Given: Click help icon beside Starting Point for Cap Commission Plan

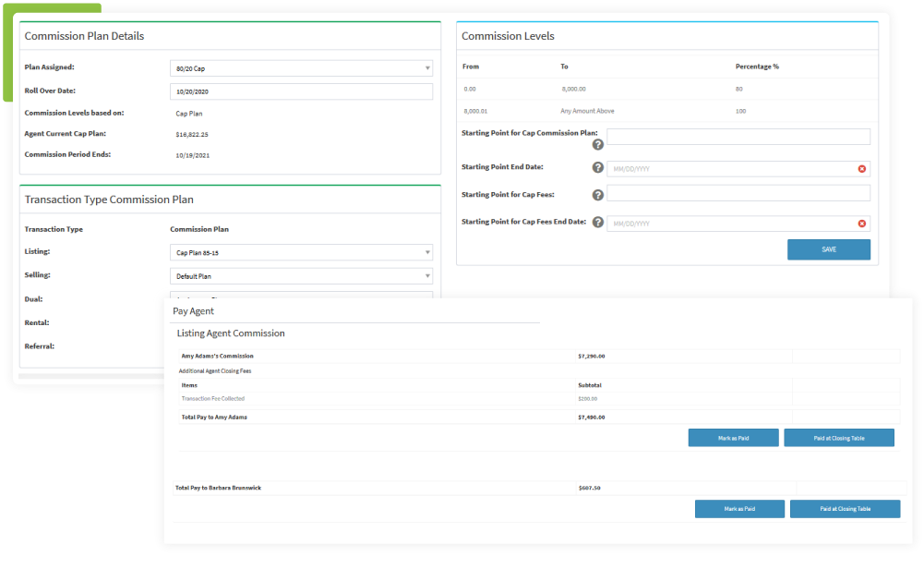Looking at the screenshot, I should click(x=597, y=144).
